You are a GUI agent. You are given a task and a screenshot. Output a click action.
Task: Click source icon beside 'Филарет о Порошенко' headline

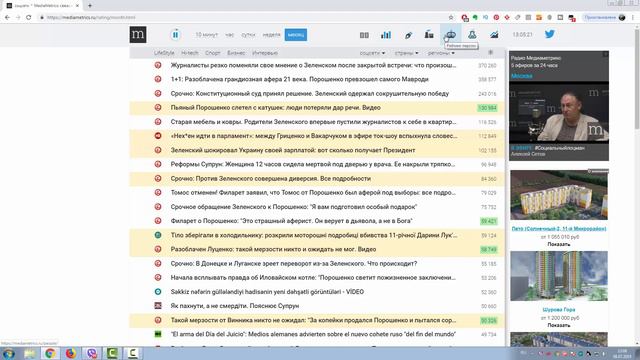pyautogui.click(x=158, y=221)
